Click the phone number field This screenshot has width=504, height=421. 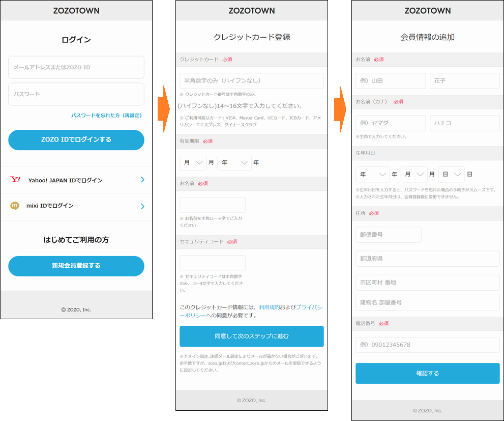point(427,345)
